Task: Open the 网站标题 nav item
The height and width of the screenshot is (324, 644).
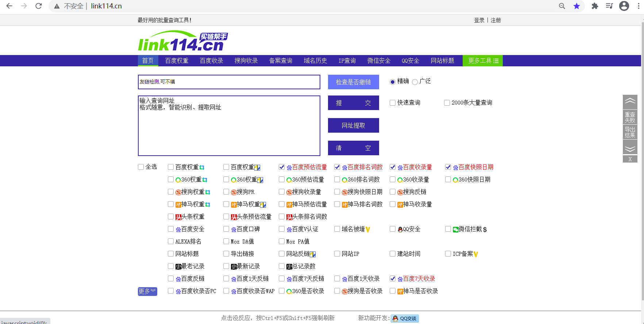Action: (x=443, y=61)
